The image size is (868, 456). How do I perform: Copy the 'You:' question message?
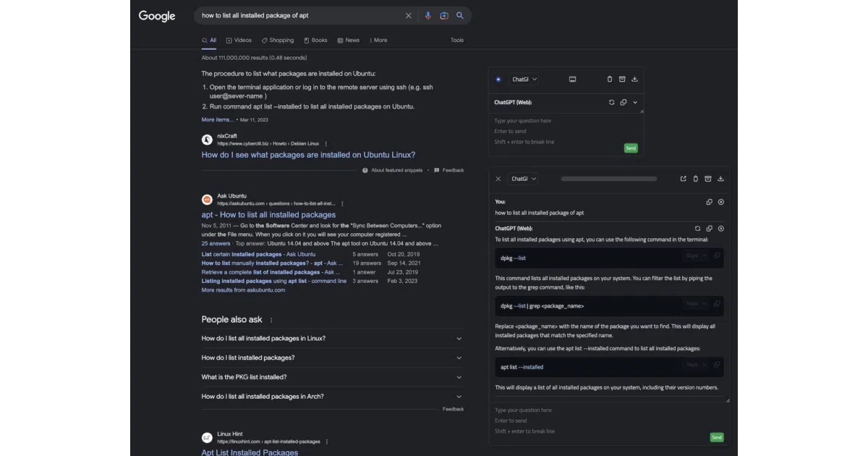pyautogui.click(x=709, y=202)
